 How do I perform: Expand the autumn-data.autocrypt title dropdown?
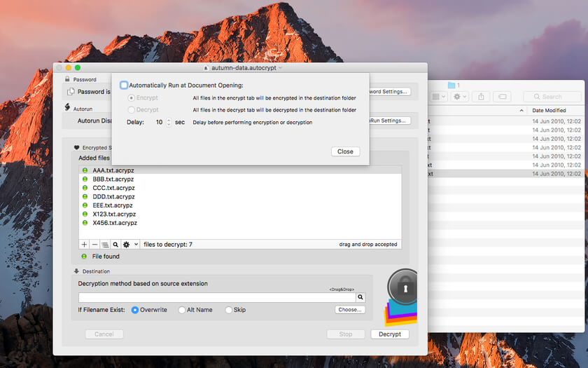tap(280, 68)
